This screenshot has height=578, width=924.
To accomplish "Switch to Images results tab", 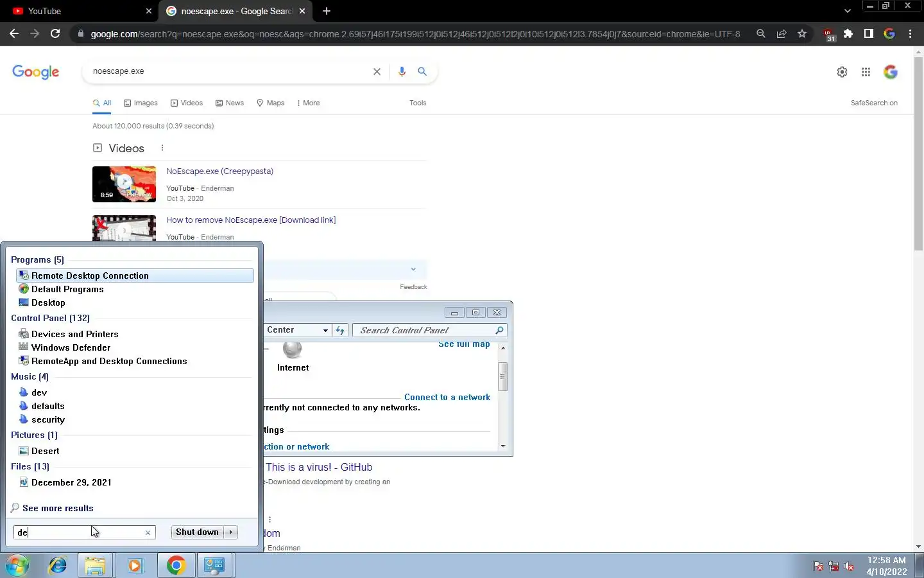I will point(141,103).
